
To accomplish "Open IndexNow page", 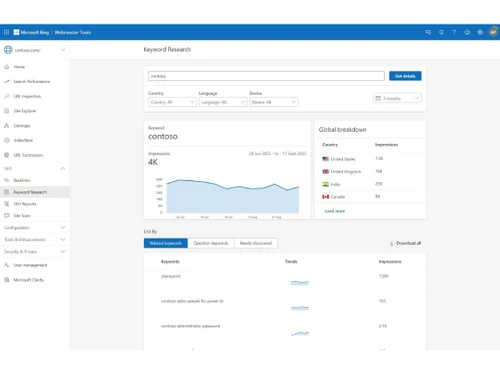I will (x=23, y=140).
